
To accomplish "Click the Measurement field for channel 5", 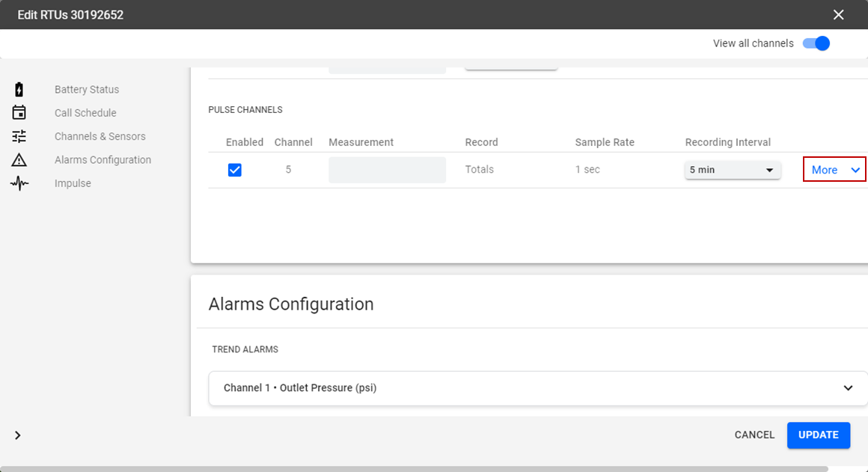I will [387, 170].
